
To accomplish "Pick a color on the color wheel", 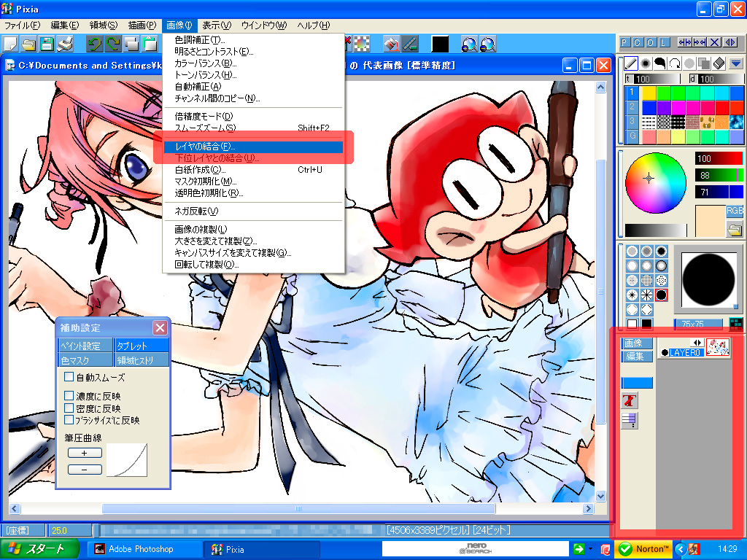I will point(655,183).
